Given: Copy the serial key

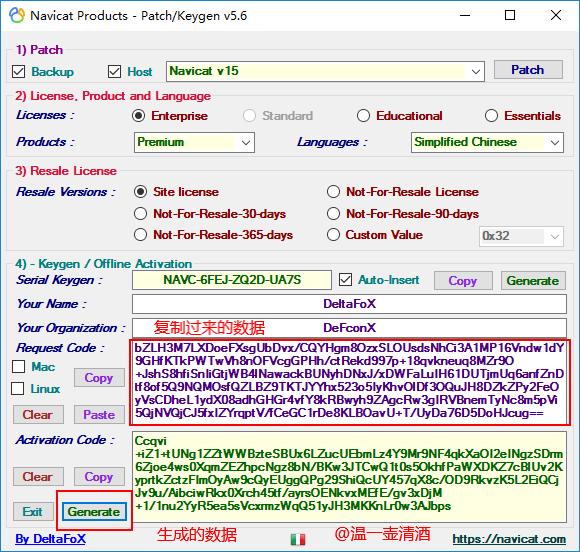Looking at the screenshot, I should [x=463, y=280].
